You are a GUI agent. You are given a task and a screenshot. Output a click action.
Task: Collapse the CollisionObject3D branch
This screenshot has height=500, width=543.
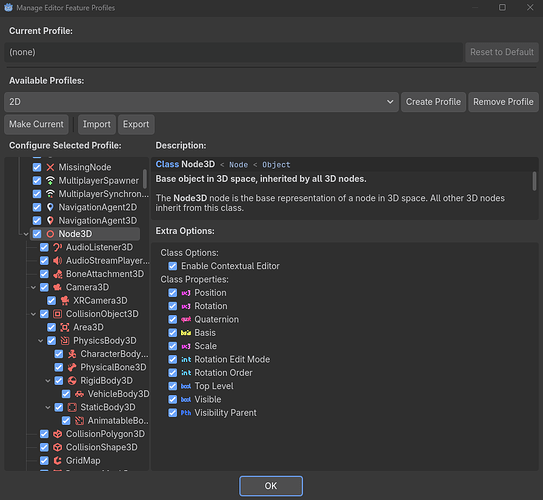[x=33, y=314]
